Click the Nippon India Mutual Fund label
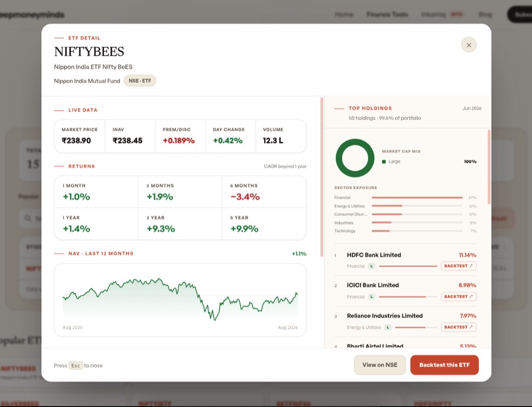This screenshot has width=532, height=407. (x=87, y=81)
